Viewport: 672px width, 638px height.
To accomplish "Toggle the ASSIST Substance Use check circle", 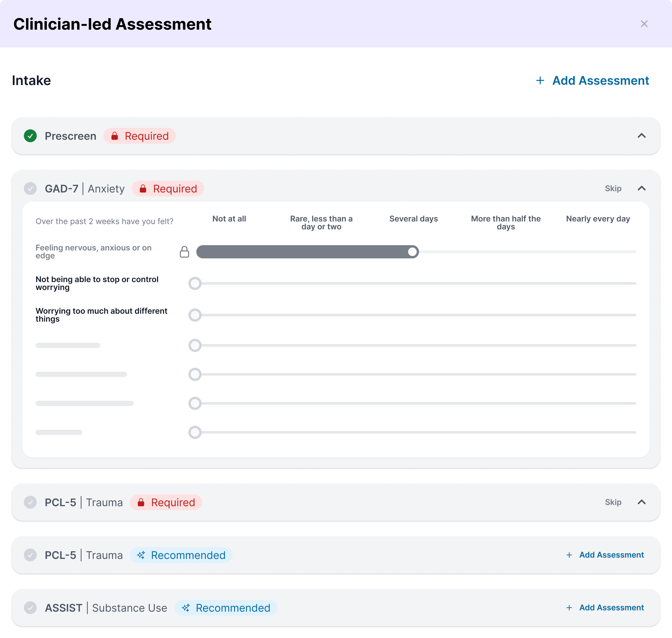I will 30,607.
